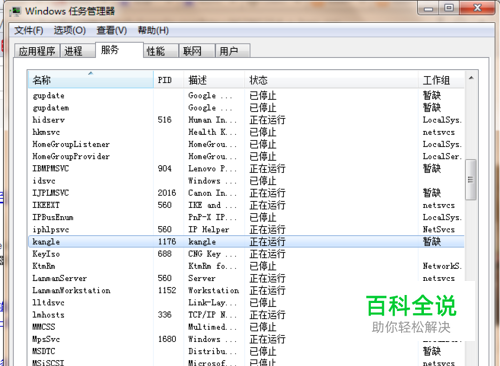This screenshot has width=500, height=366.
Task: Click the 'CNG Key ...' description cell
Action: point(212,254)
